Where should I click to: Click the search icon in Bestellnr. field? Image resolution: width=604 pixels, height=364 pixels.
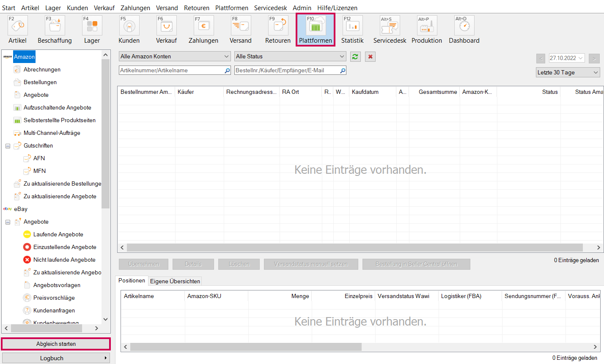(x=343, y=71)
